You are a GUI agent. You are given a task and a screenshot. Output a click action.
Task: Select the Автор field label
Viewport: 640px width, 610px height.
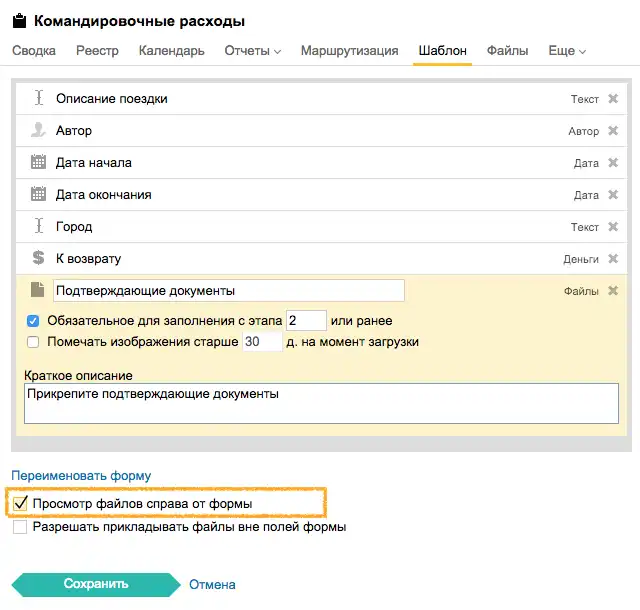(x=74, y=131)
